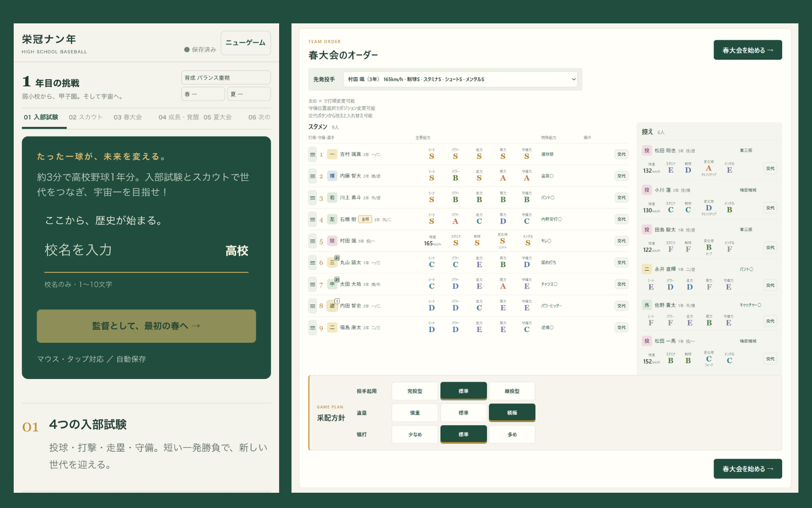The height and width of the screenshot is (508, 812).
Task: Click the drag handle beside 福島 康太
Action: (x=313, y=328)
